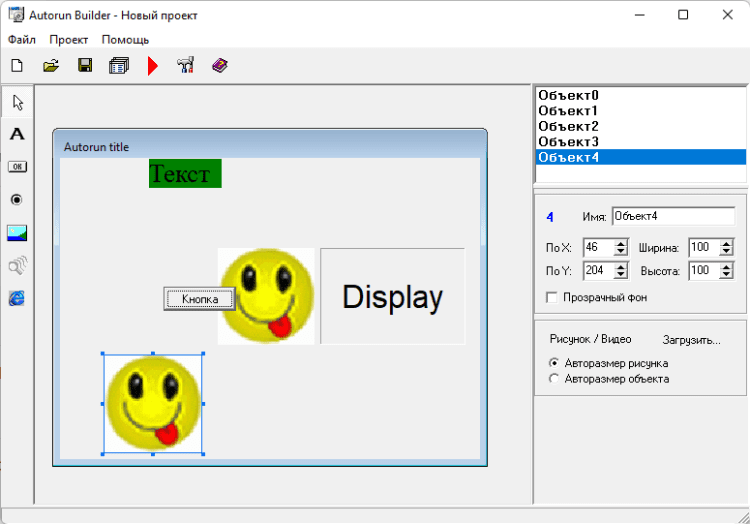Select the web browser object tool

click(x=17, y=298)
